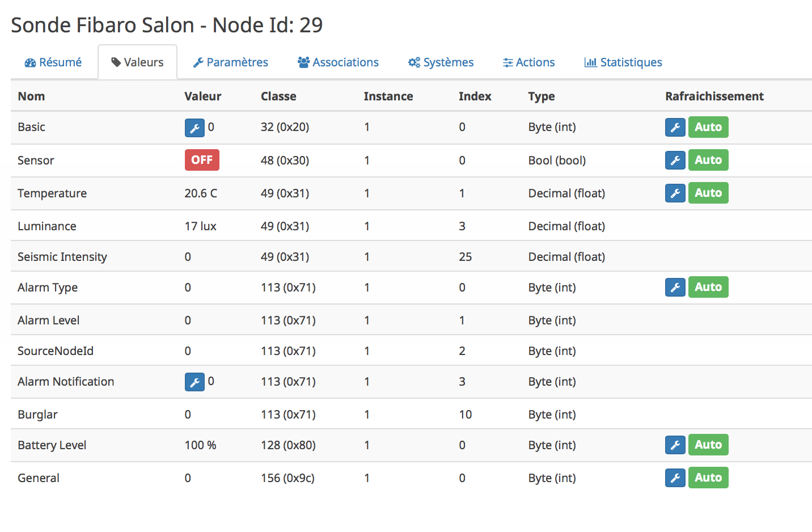Go to the Associations tab
The image size is (812, 532).
339,62
